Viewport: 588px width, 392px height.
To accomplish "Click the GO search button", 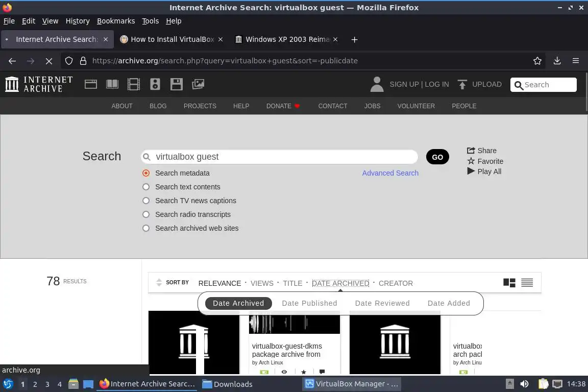I will 437,157.
